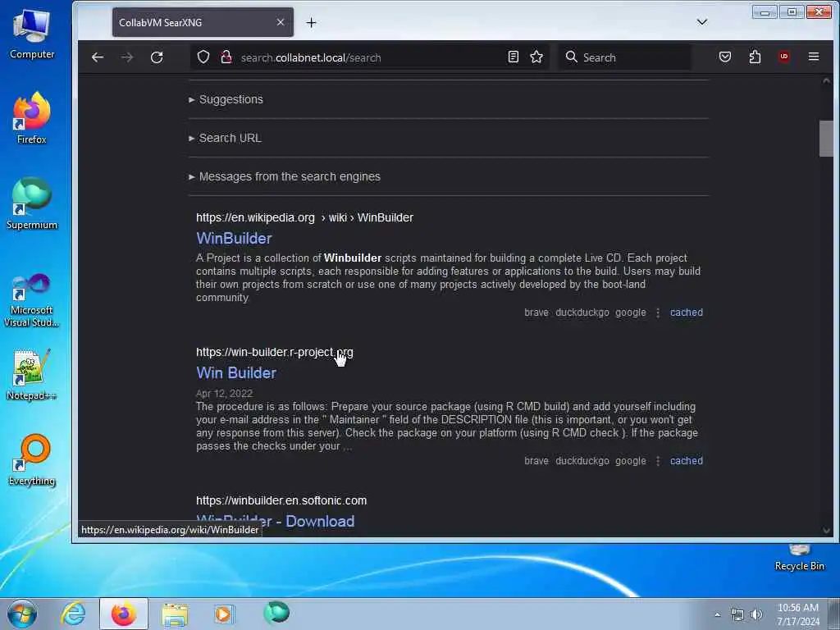
Task: Open the WinBuilder - Download result title
Action: pyautogui.click(x=276, y=521)
